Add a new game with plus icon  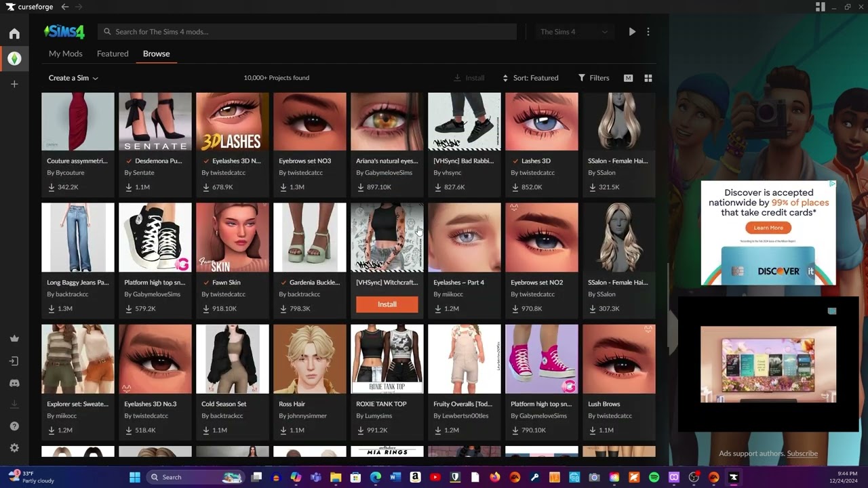(14, 84)
